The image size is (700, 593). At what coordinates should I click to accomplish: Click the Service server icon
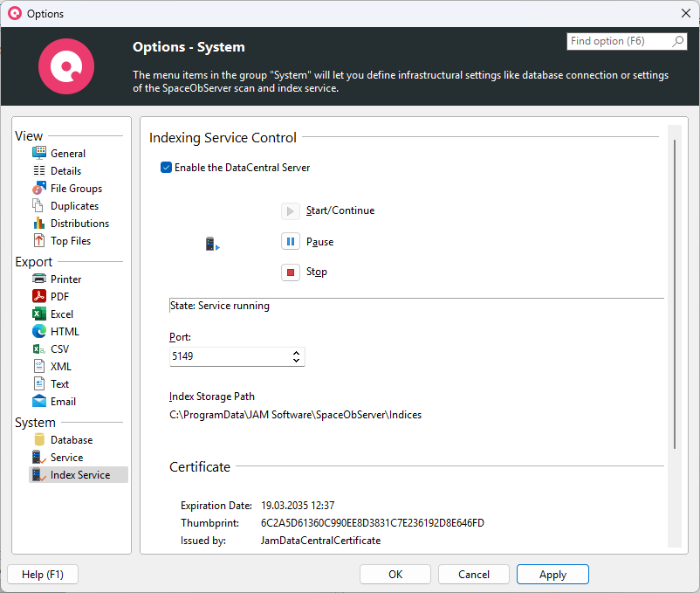[x=39, y=457]
